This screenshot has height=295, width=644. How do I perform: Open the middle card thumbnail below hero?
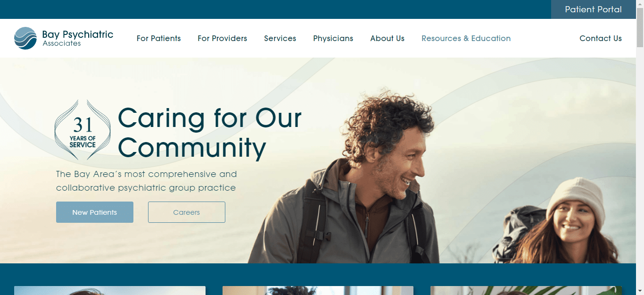point(318,290)
